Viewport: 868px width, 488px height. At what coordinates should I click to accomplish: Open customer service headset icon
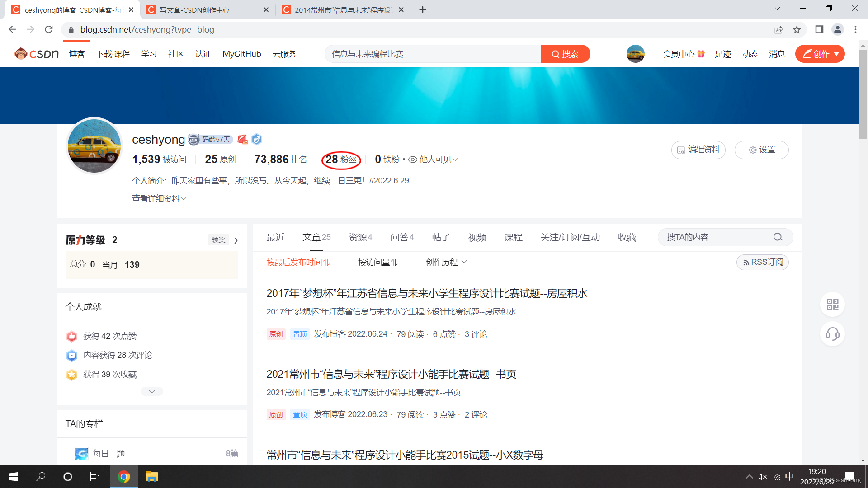[832, 334]
